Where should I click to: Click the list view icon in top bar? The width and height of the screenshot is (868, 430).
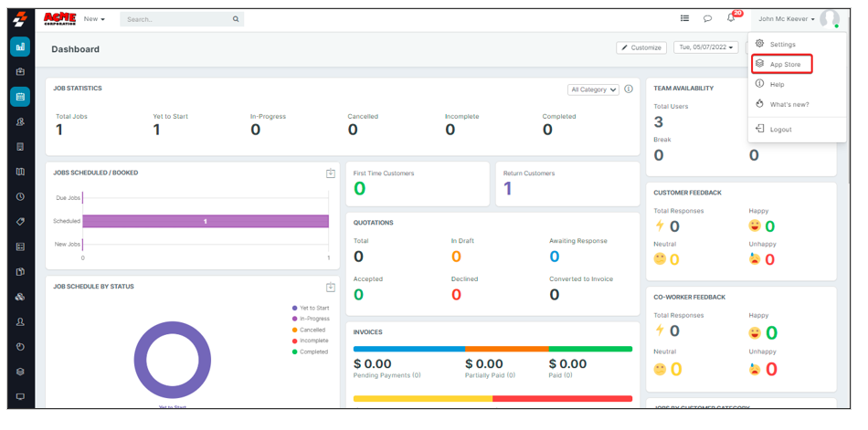point(684,18)
